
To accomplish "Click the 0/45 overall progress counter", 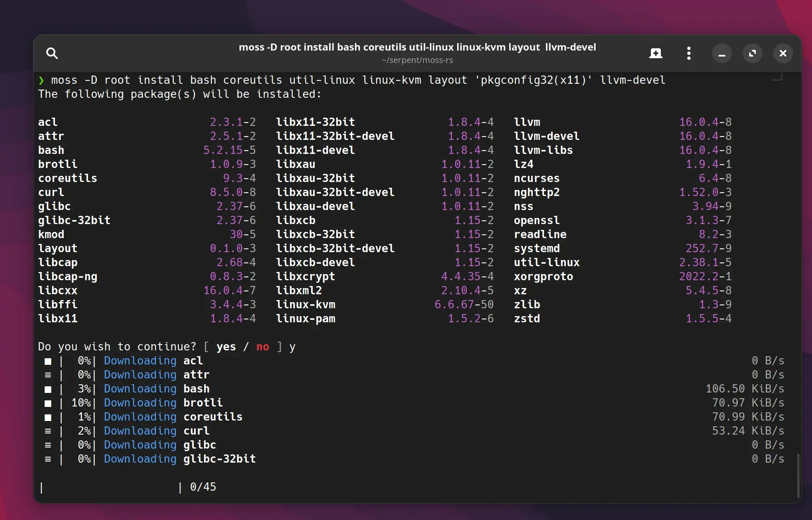I will click(x=203, y=487).
